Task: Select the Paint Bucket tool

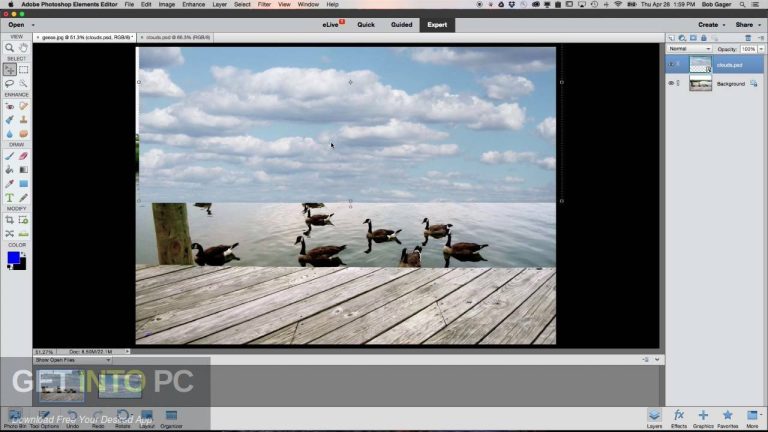Action: click(9, 169)
